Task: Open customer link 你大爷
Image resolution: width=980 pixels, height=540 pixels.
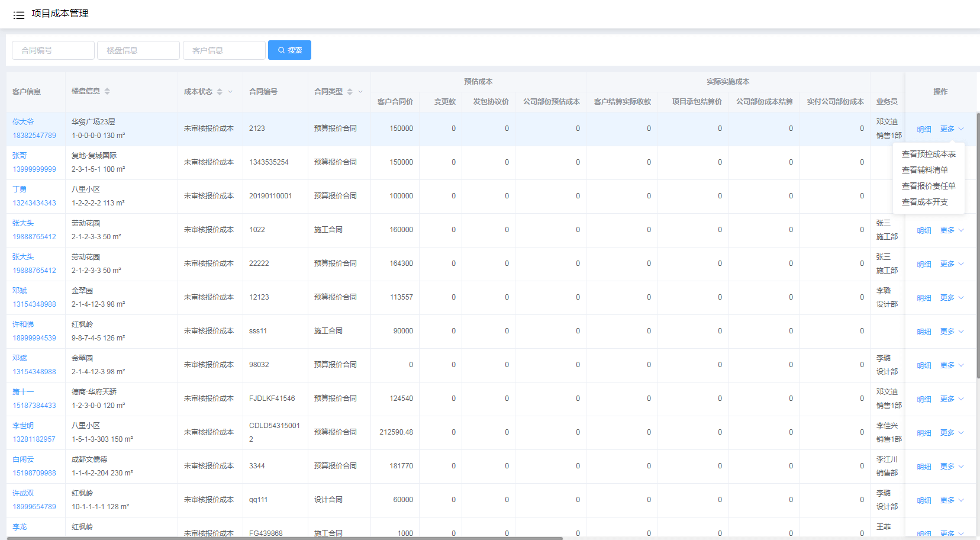Action: point(23,122)
